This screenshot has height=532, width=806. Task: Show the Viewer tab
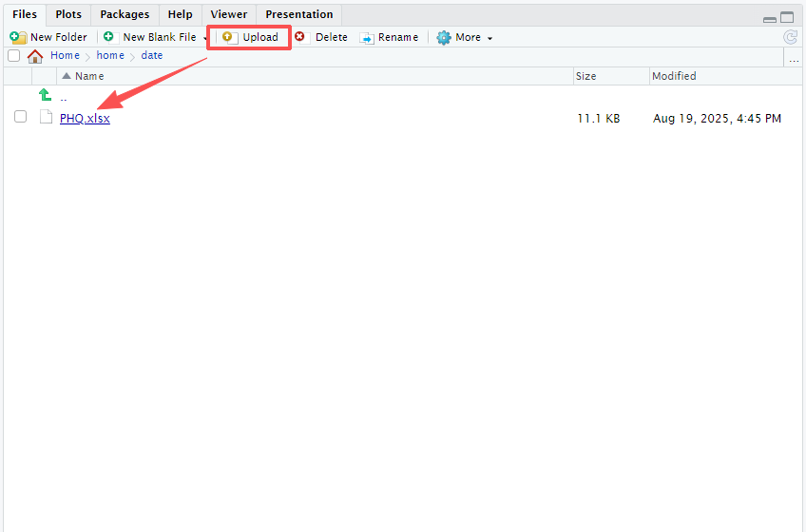click(x=229, y=14)
